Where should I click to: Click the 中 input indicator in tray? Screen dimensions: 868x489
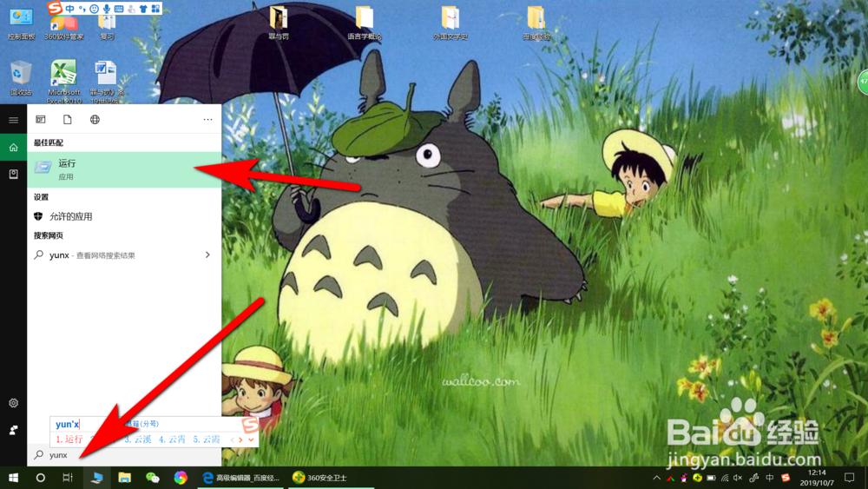(x=769, y=478)
